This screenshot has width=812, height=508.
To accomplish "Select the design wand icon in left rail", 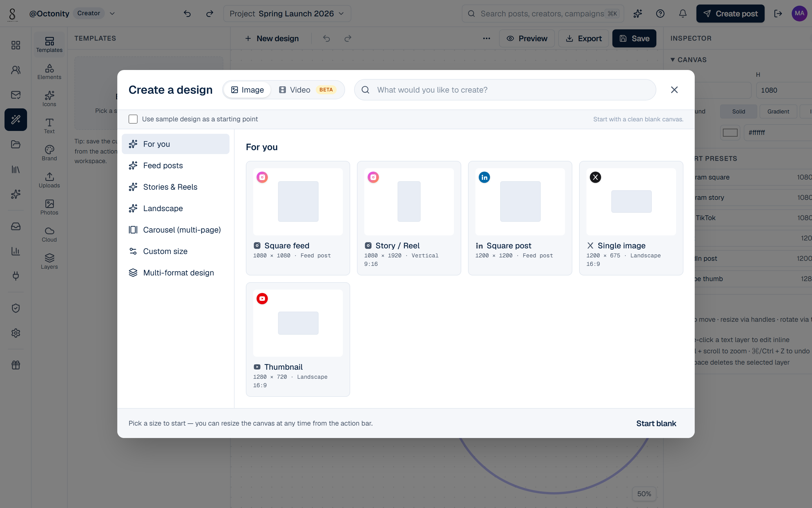I will point(16,120).
